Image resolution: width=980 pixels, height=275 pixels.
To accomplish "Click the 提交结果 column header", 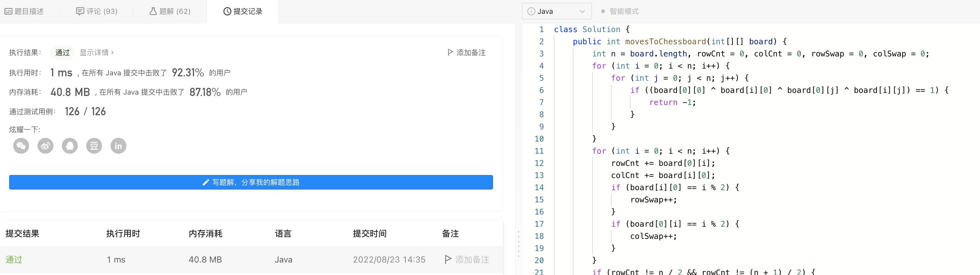I will [22, 233].
